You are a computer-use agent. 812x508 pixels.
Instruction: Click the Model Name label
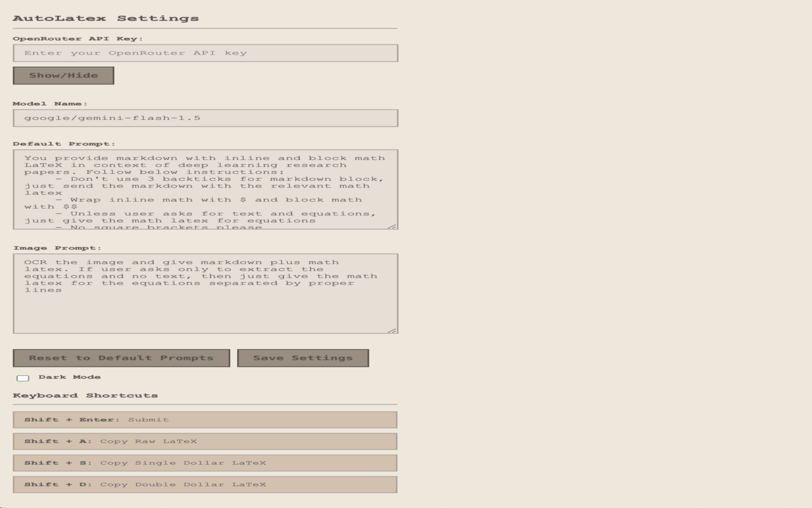(x=49, y=103)
